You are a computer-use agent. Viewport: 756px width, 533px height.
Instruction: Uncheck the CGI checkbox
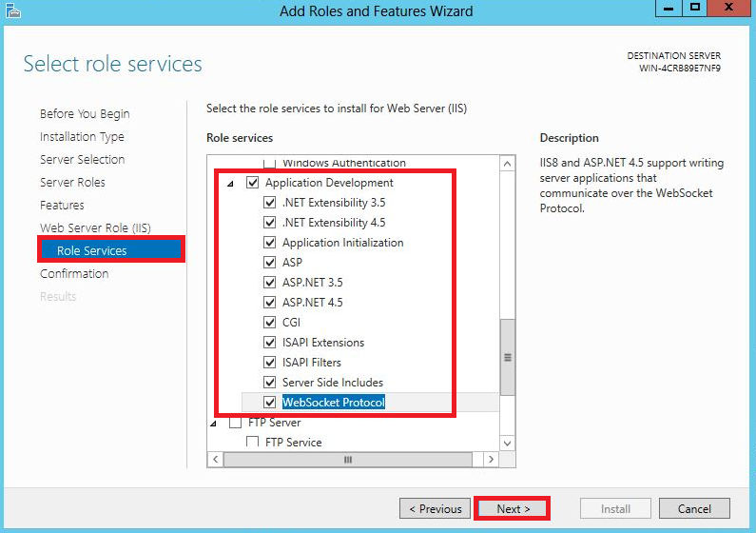pyautogui.click(x=269, y=323)
